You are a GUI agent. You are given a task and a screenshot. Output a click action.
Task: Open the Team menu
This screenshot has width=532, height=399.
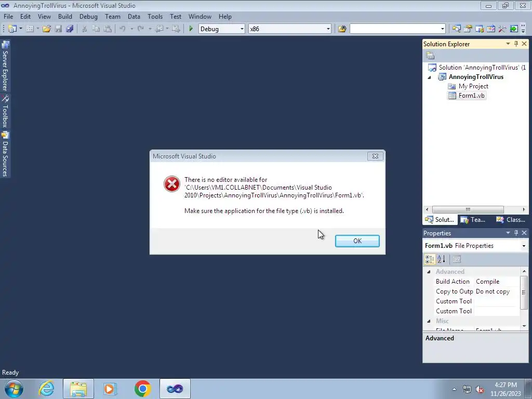tap(113, 16)
